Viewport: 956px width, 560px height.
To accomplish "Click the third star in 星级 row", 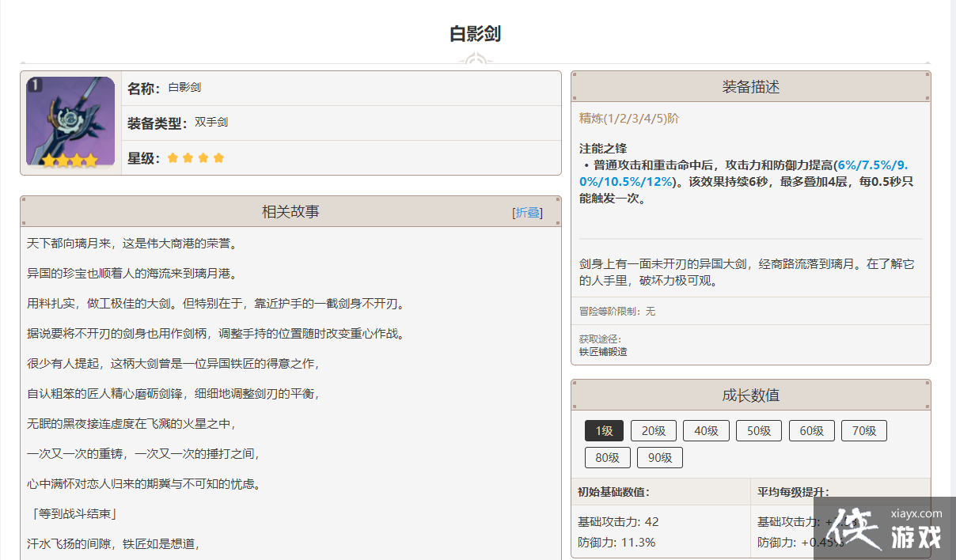I will [x=203, y=158].
